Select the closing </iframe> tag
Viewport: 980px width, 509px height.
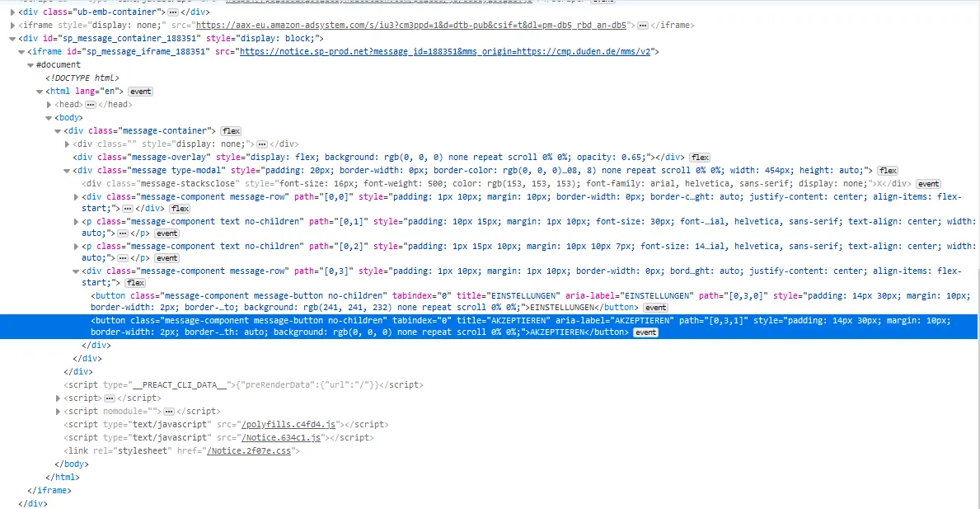(x=49, y=490)
